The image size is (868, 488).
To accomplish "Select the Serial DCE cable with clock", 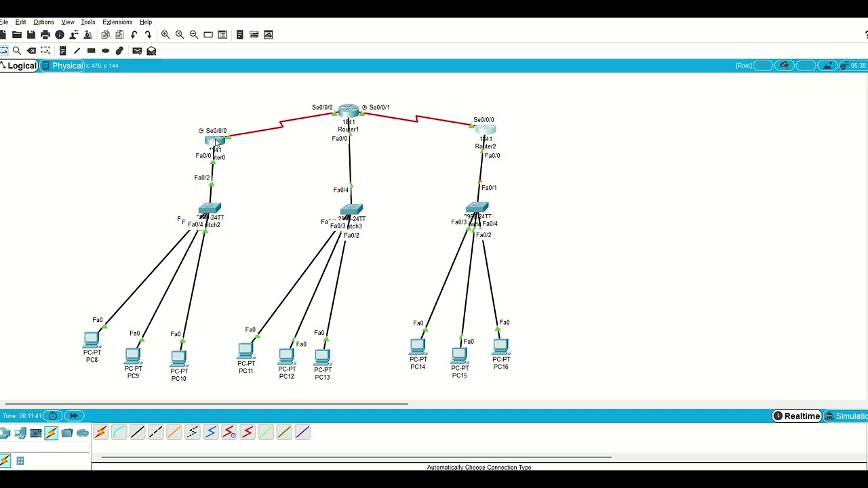I will click(229, 432).
